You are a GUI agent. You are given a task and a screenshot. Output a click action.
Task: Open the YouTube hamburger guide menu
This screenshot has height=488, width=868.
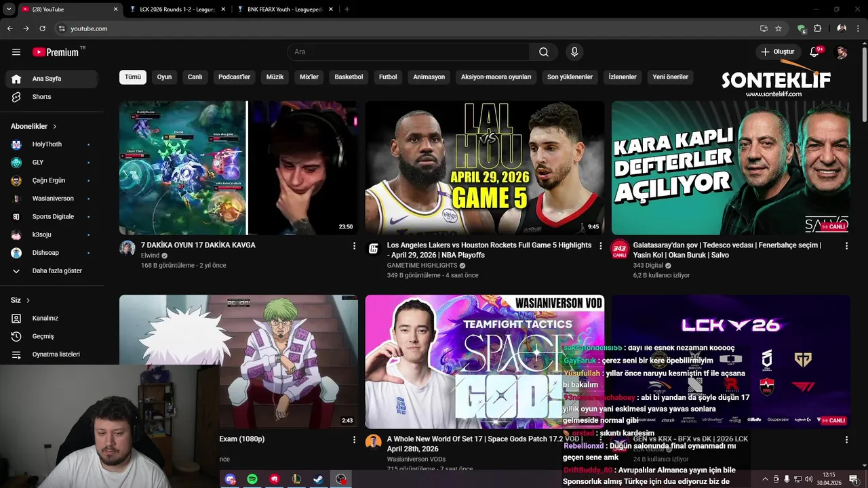click(x=16, y=52)
